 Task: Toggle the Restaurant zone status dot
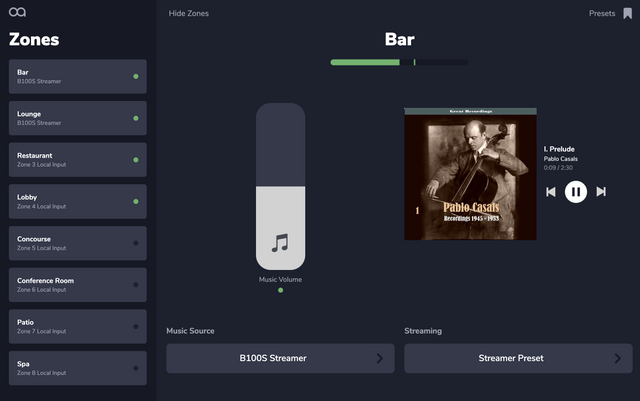pos(136,160)
